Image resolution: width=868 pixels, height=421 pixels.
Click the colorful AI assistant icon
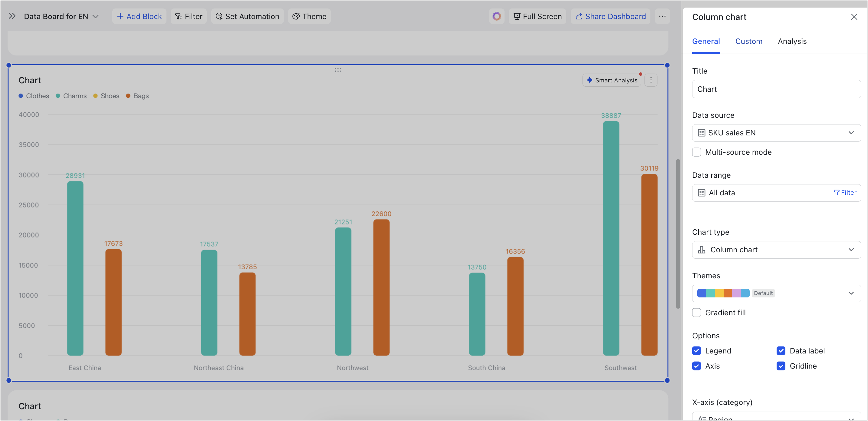497,16
